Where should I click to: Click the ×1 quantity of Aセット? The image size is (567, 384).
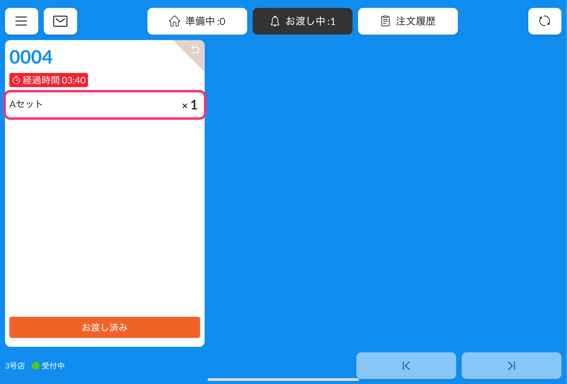pyautogui.click(x=189, y=105)
